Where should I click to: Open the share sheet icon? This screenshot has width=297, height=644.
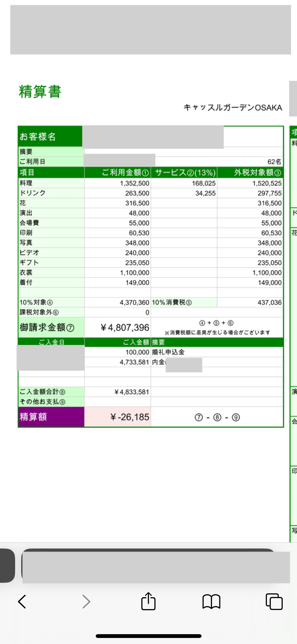pos(148,601)
